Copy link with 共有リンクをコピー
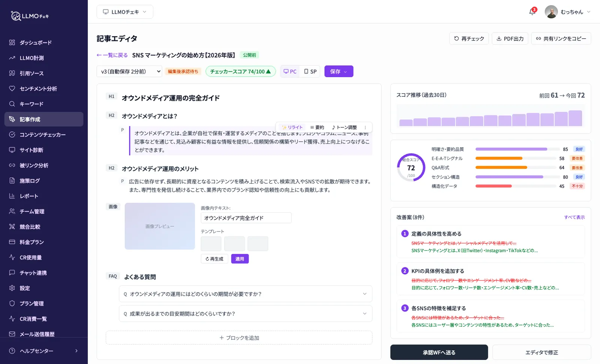600x364 pixels. coord(561,39)
